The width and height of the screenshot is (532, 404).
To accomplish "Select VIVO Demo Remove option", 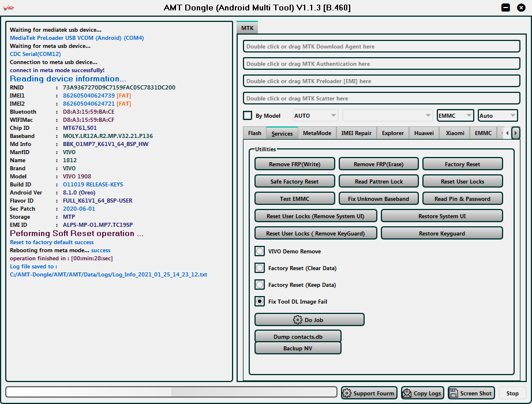I will [260, 252].
